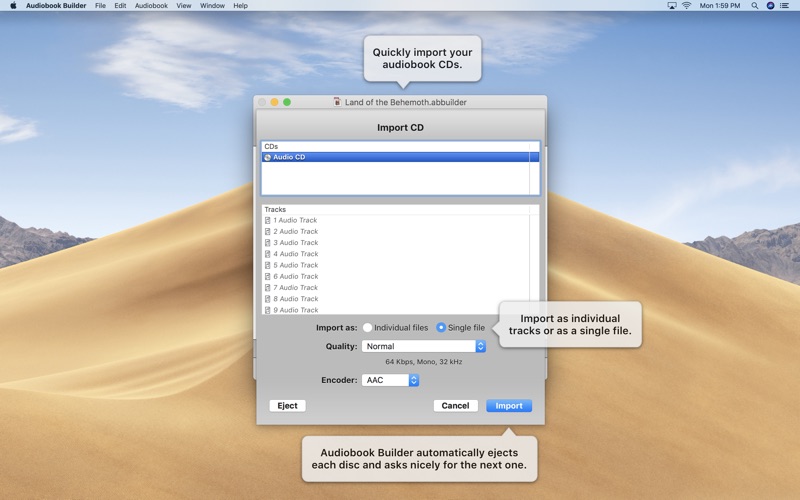Viewport: 800px width, 500px height.
Task: Open Spotlight search magnifier icon
Action: (x=755, y=6)
